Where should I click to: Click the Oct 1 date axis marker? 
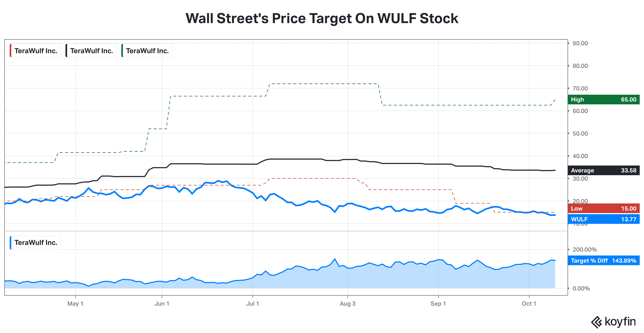[x=529, y=303]
